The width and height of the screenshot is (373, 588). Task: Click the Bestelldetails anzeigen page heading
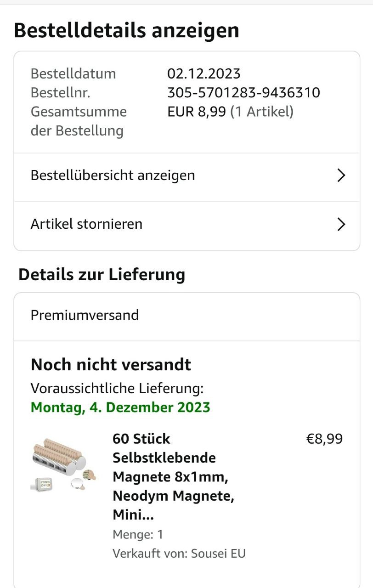coord(126,31)
